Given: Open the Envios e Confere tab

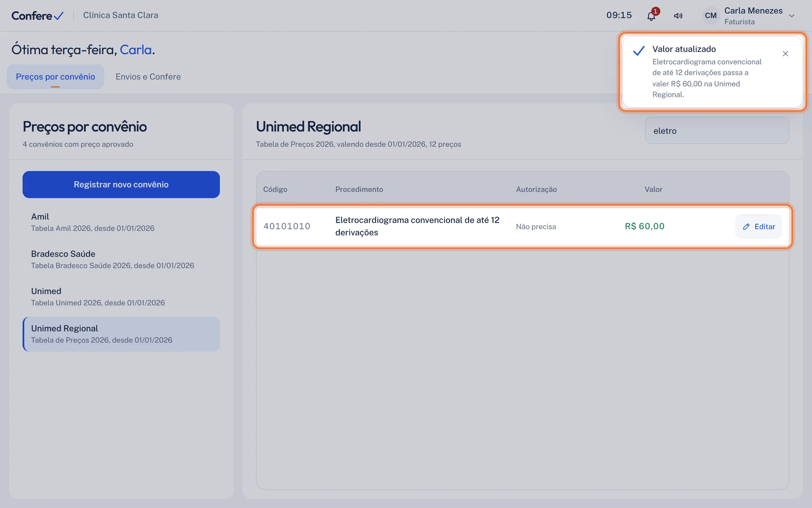Looking at the screenshot, I should coord(148,77).
